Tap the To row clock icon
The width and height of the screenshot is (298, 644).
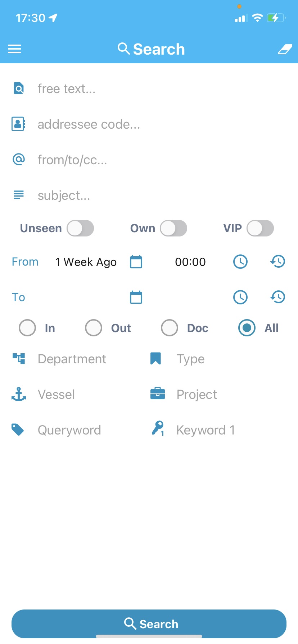240,297
